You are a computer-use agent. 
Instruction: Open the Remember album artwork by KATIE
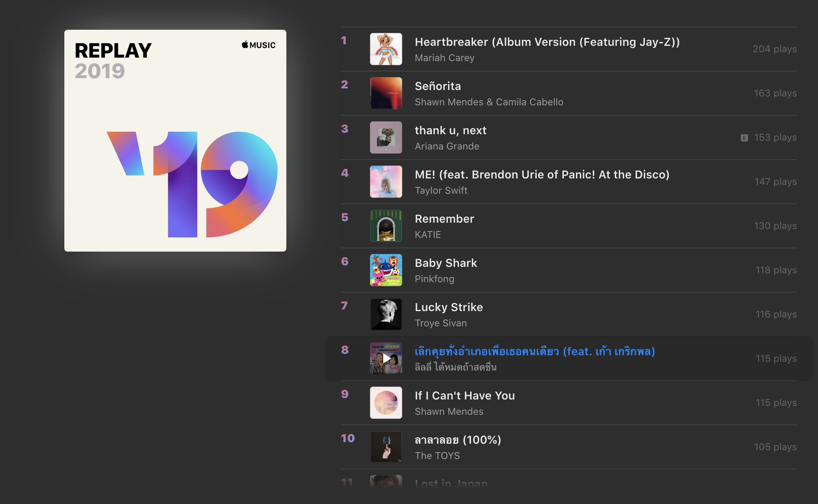point(386,226)
